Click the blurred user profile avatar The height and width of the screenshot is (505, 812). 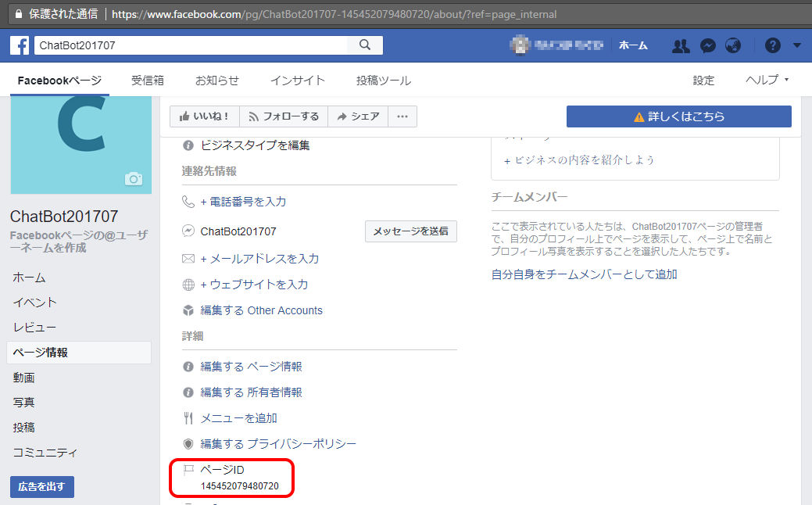pos(520,45)
